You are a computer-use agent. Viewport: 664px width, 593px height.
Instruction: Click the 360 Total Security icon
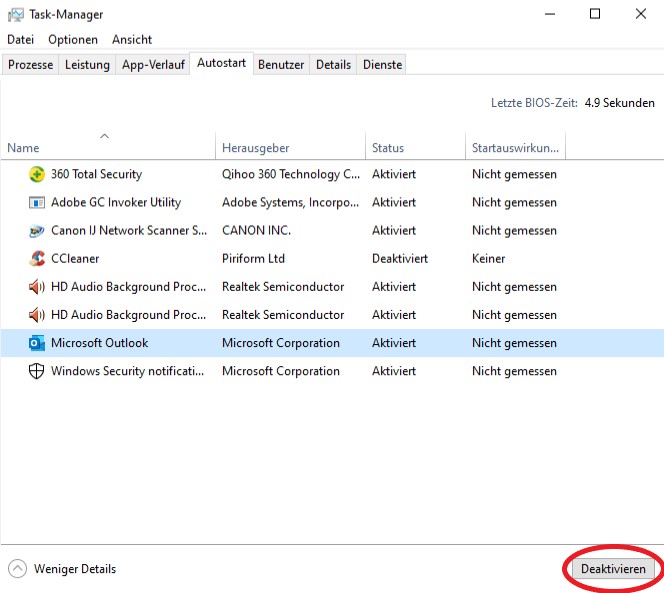coord(37,174)
